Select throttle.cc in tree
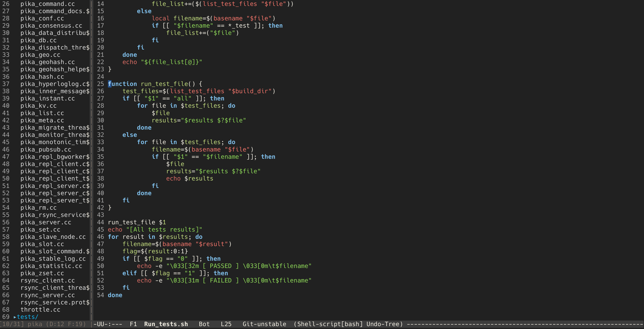The width and height of the screenshot is (644, 329). pyautogui.click(x=40, y=310)
